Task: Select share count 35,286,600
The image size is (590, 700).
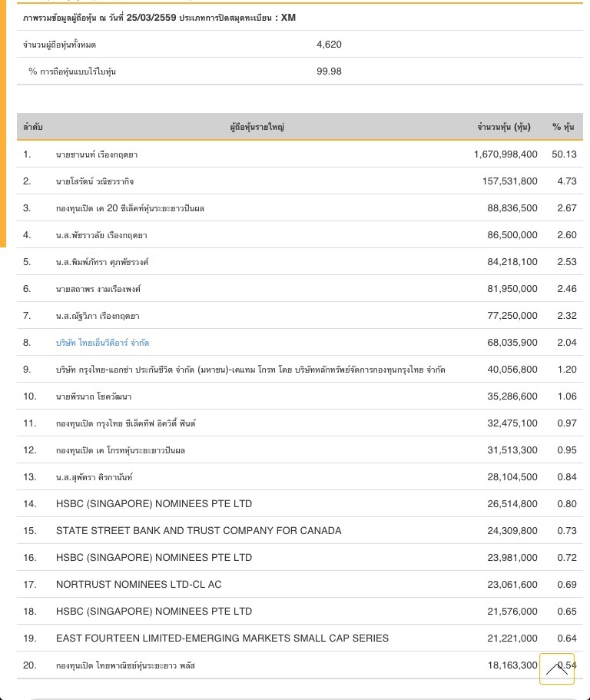Action: 512,396
